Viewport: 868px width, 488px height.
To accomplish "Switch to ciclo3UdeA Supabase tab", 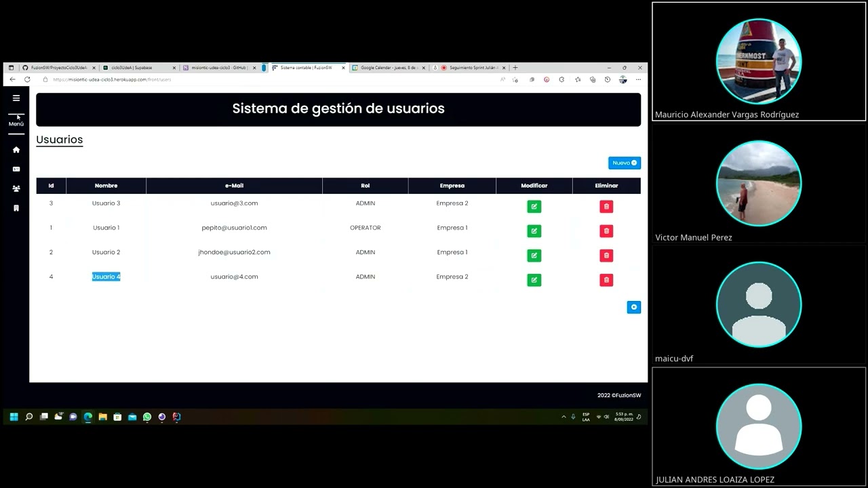I will point(139,68).
